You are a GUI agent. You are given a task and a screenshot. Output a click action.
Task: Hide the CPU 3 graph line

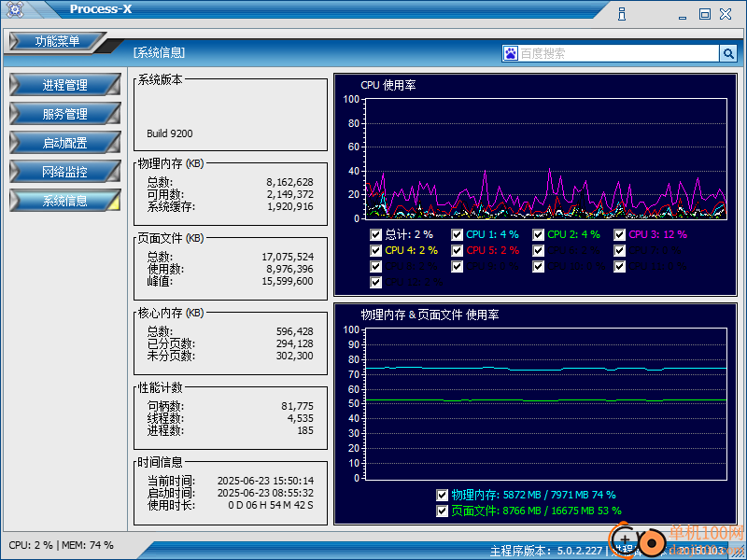tap(619, 234)
